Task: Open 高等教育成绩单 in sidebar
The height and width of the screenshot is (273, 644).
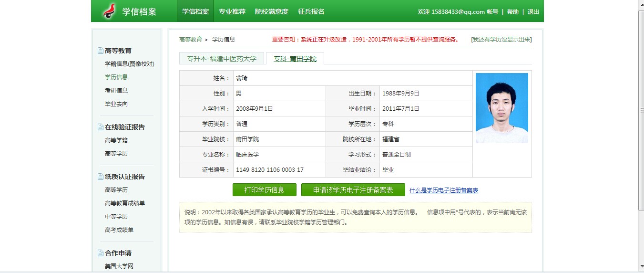Action: point(125,203)
